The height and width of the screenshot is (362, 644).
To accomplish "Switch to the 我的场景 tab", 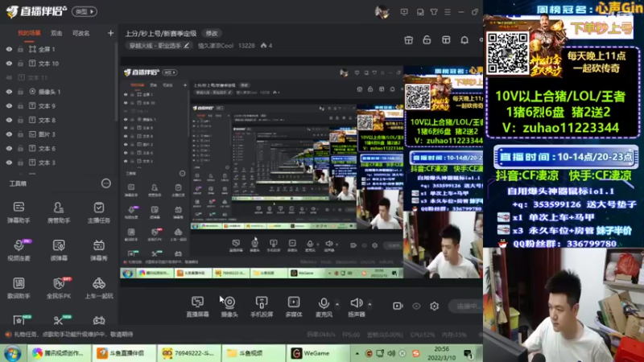I will (x=29, y=33).
